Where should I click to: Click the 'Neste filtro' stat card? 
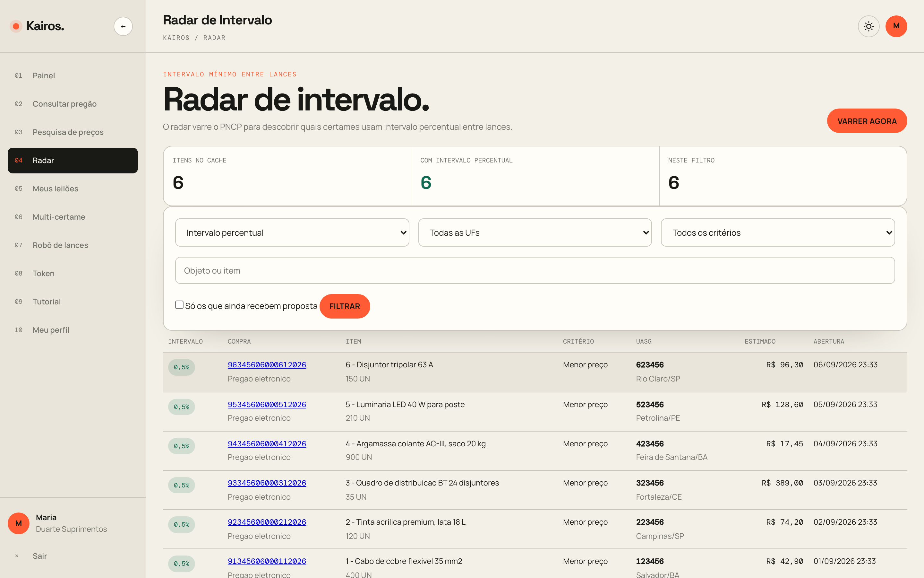(x=783, y=176)
